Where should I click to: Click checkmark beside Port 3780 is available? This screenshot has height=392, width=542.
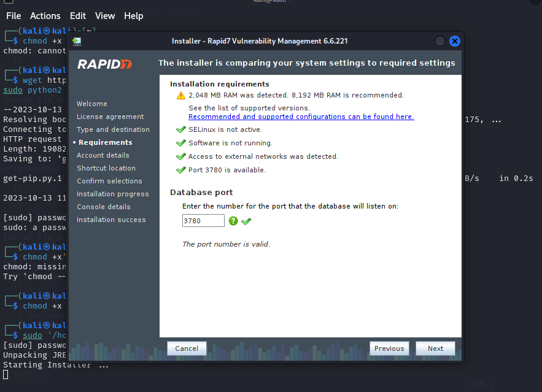pyautogui.click(x=181, y=170)
